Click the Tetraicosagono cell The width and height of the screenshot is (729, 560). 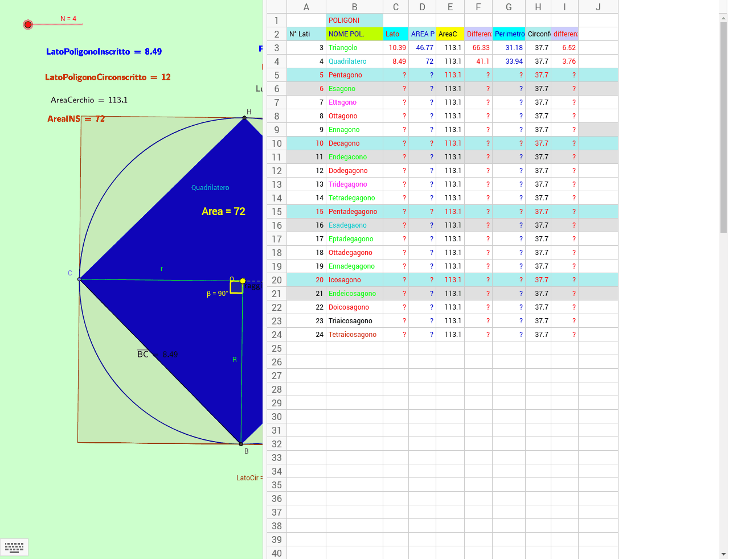[355, 335]
